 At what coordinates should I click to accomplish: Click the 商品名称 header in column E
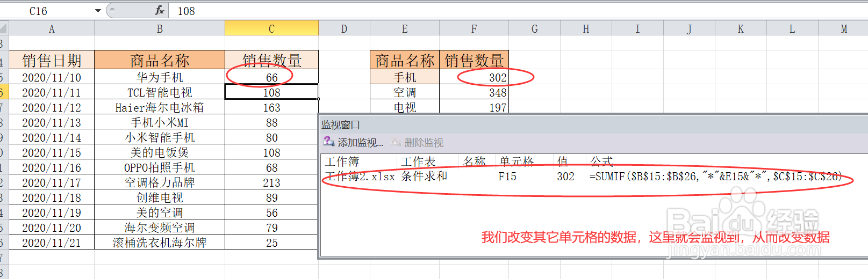click(405, 60)
